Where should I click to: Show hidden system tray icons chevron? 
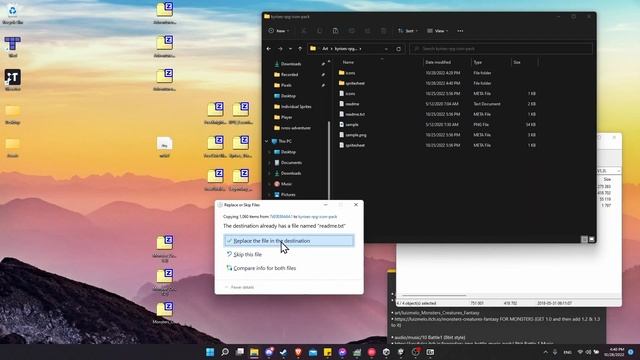click(545, 352)
